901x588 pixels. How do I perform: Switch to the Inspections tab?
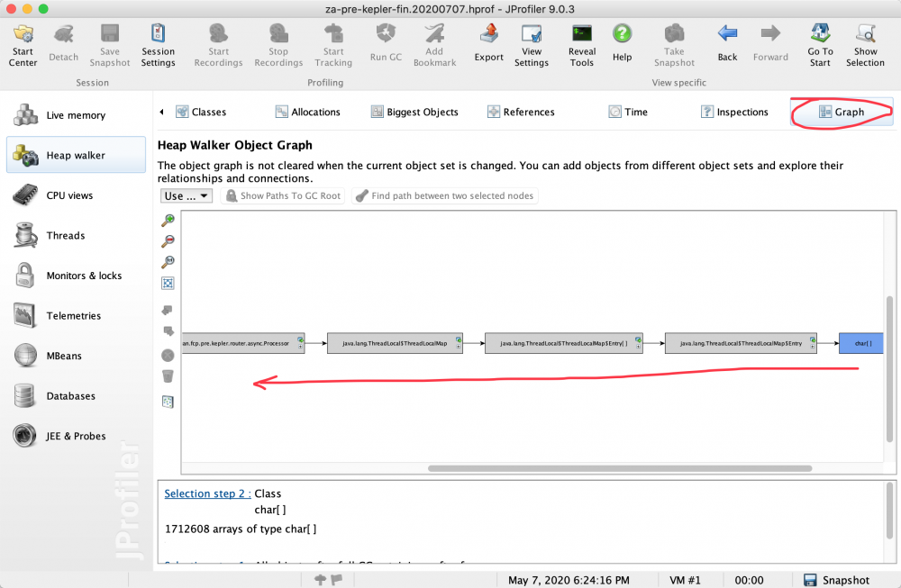tap(734, 112)
